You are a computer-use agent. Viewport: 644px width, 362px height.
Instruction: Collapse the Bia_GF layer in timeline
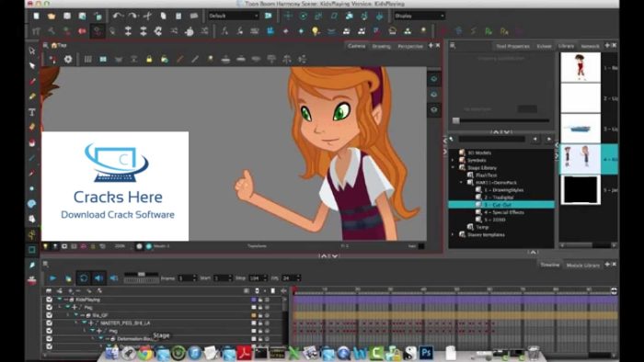[x=76, y=315]
